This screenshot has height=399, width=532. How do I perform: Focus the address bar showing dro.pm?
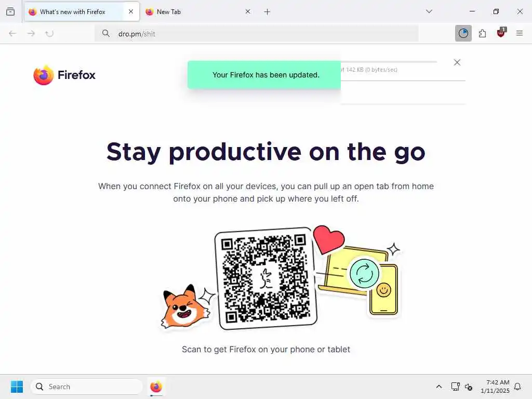coord(257,34)
